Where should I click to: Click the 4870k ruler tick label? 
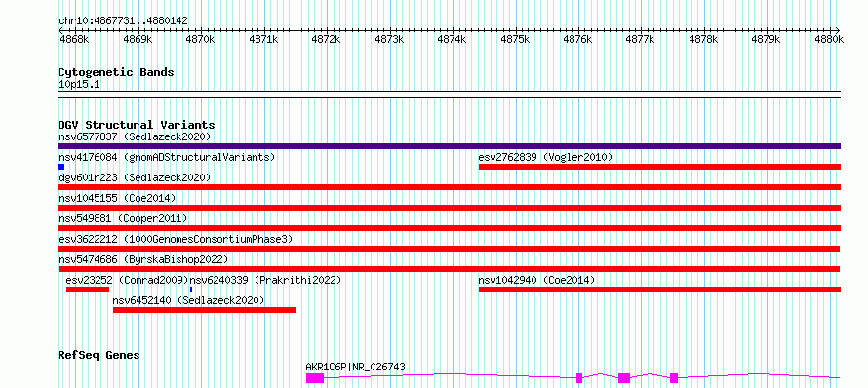tap(200, 39)
